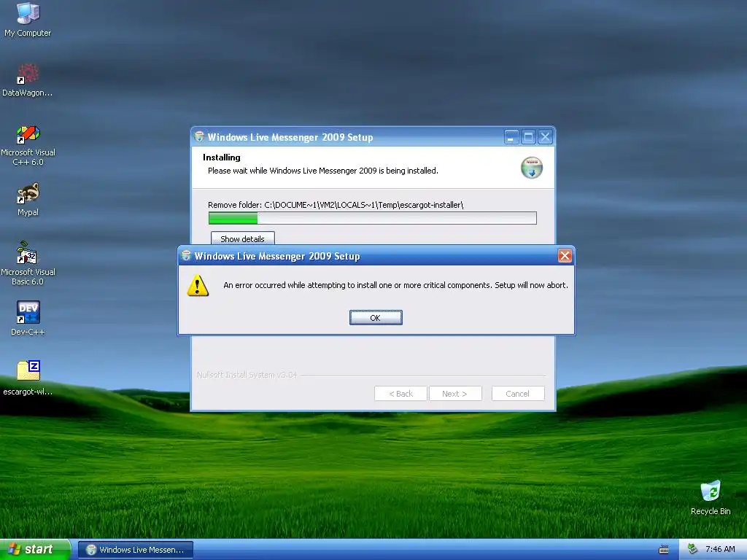Open My Computer desktop icon
This screenshot has height=560, width=747.
click(28, 19)
